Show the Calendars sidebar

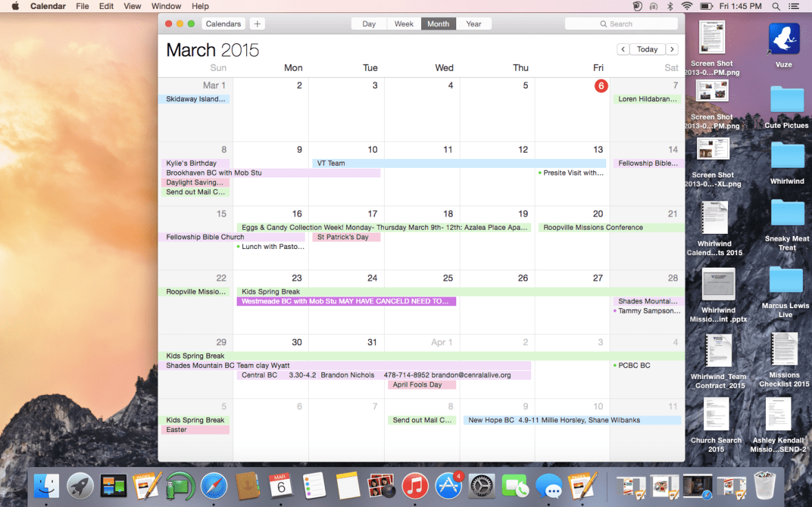coord(223,23)
